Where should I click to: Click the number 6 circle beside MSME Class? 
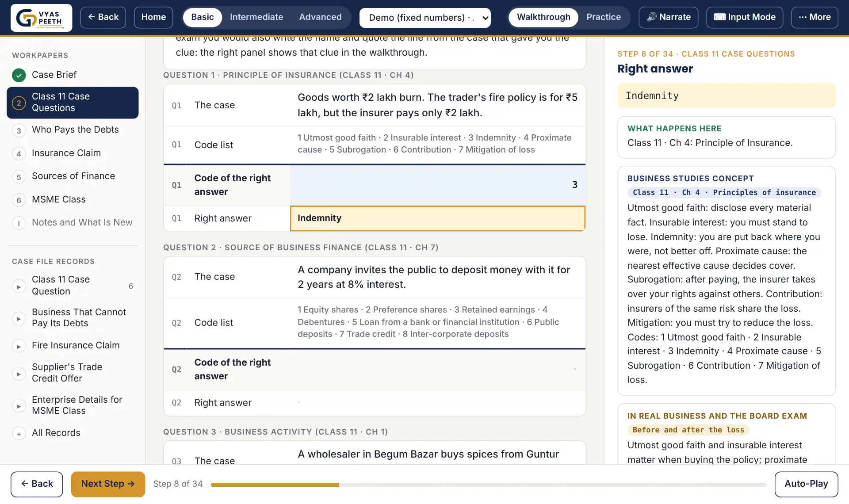pos(19,200)
